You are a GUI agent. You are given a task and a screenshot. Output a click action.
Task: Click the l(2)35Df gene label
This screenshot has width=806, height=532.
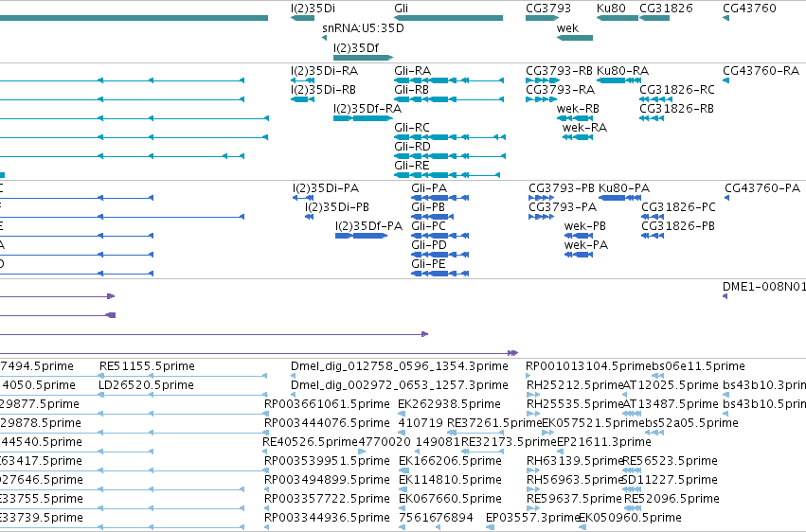click(356, 47)
